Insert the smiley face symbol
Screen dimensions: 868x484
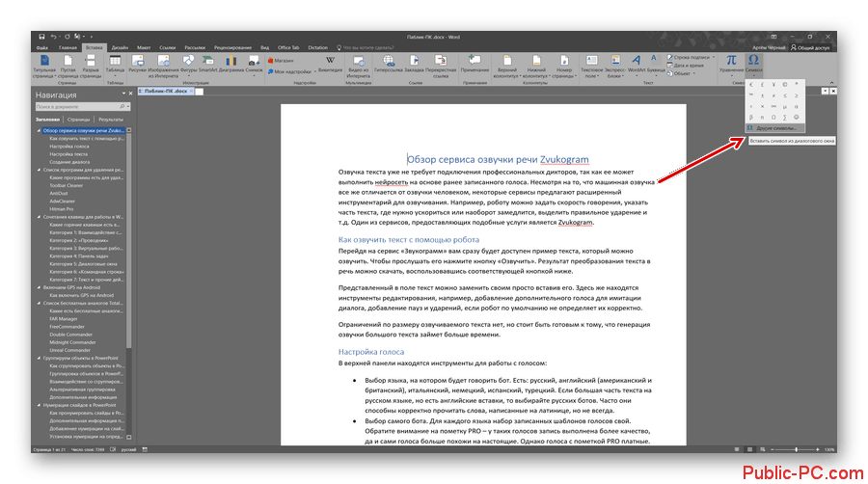click(796, 118)
